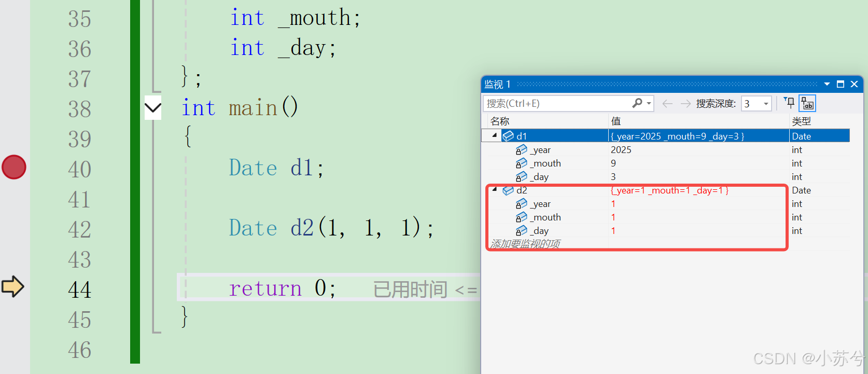The width and height of the screenshot is (868, 374).
Task: Click the _year field icon under d1
Action: (521, 150)
